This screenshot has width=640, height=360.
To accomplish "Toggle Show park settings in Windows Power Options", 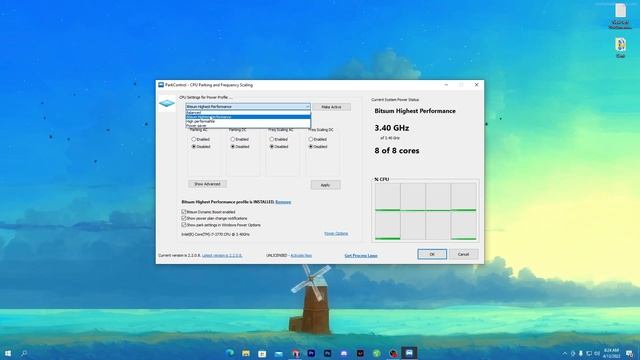I will [184, 225].
